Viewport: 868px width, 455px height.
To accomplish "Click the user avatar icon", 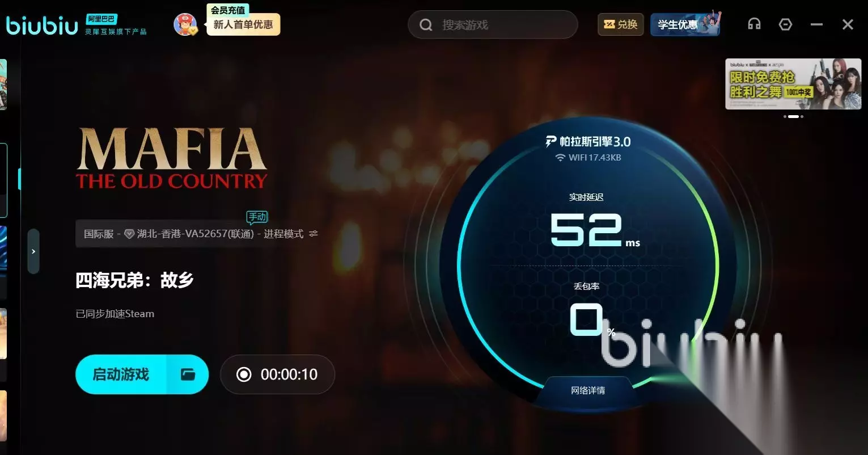I will click(185, 24).
